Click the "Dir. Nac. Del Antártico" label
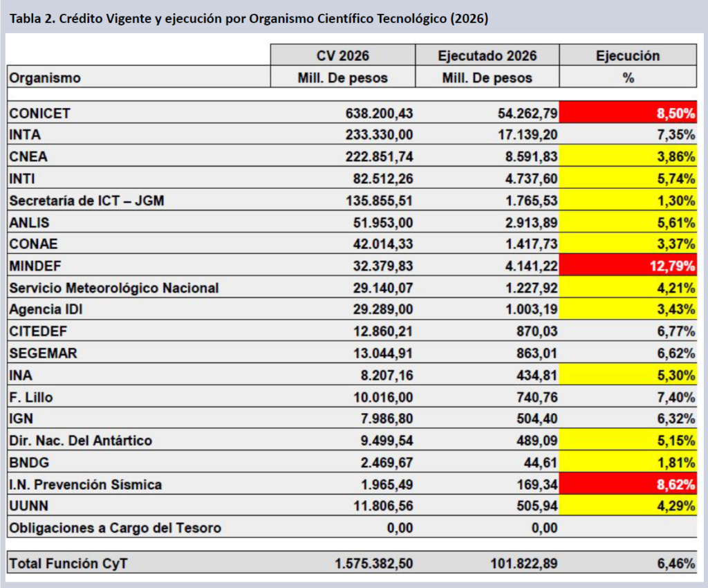This screenshot has width=708, height=588. (81, 441)
